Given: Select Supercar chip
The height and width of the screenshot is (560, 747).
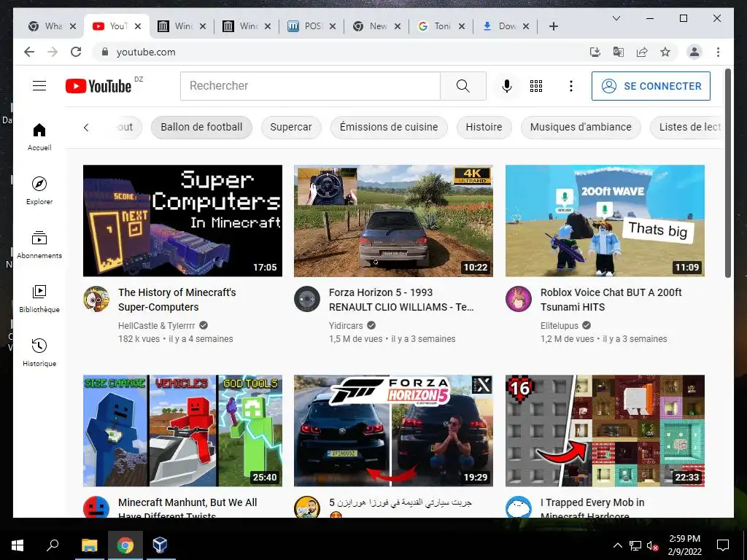Looking at the screenshot, I should [291, 127].
